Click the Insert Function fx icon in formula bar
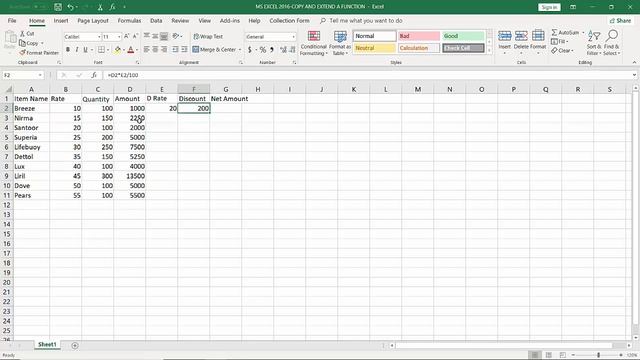This screenshot has width=640, height=360. tap(94, 75)
